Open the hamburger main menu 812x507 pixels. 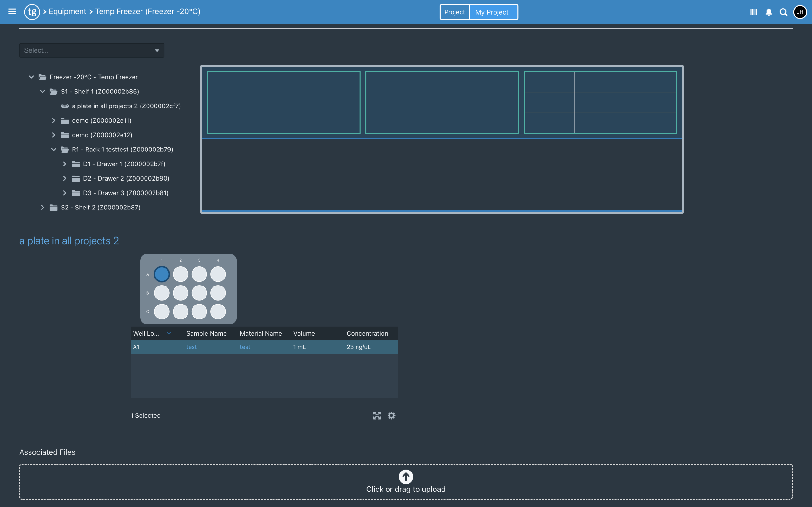point(12,12)
